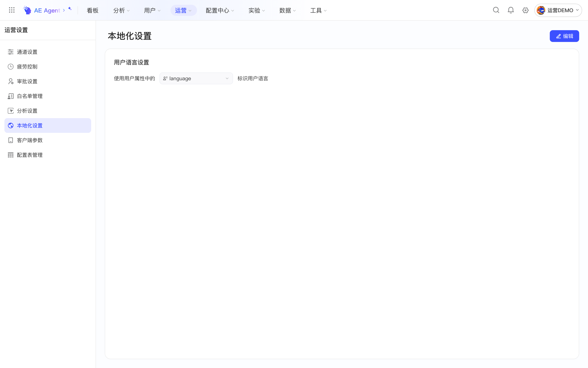Select 白名单管理 sidebar entry

point(48,96)
